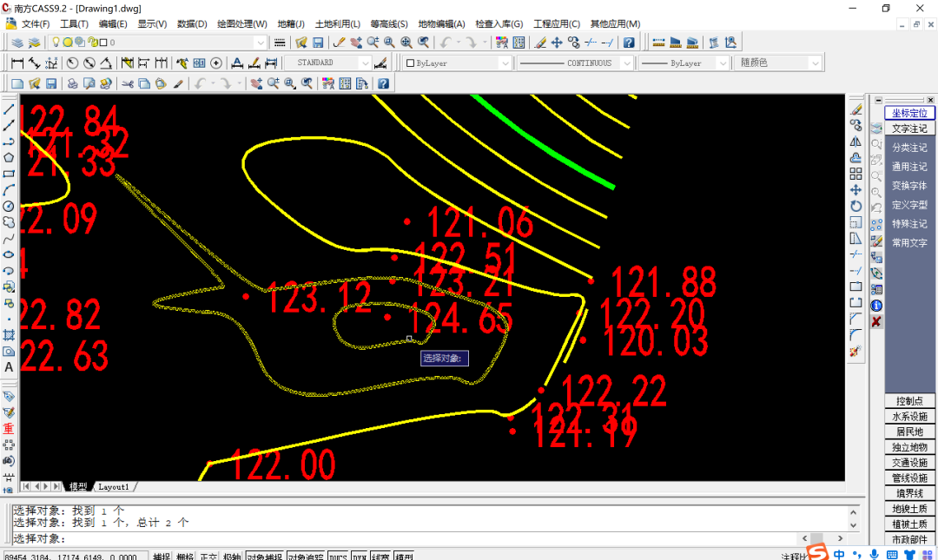Open the 绘图处理(W) menu
This screenshot has height=560, width=938.
coord(242,24)
